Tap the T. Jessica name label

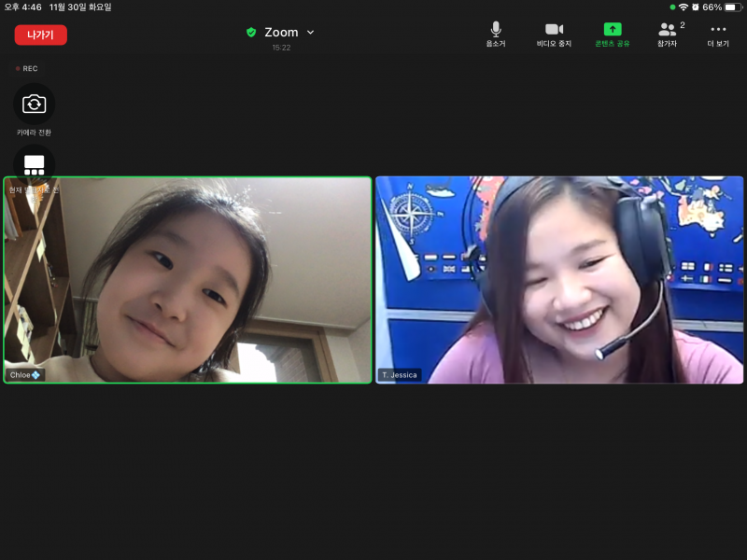click(400, 375)
